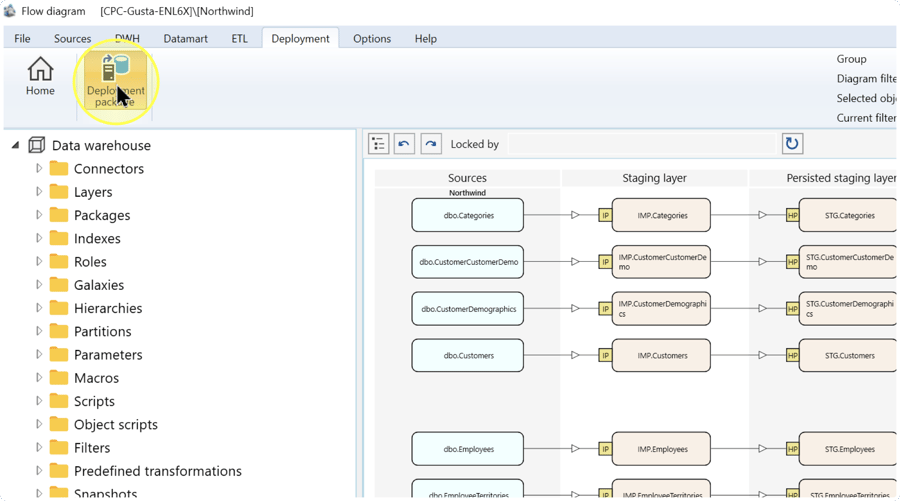
Task: Click the HP badge on STG.CustomerCustomerDemo
Action: tap(793, 262)
